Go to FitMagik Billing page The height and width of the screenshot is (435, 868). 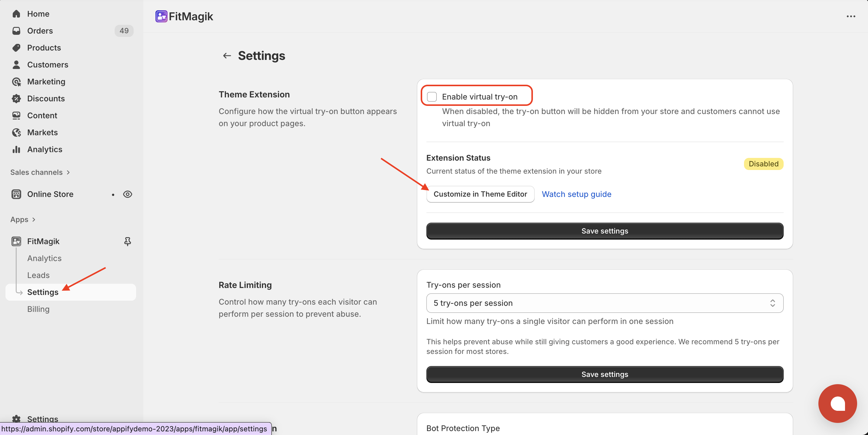pos(38,309)
